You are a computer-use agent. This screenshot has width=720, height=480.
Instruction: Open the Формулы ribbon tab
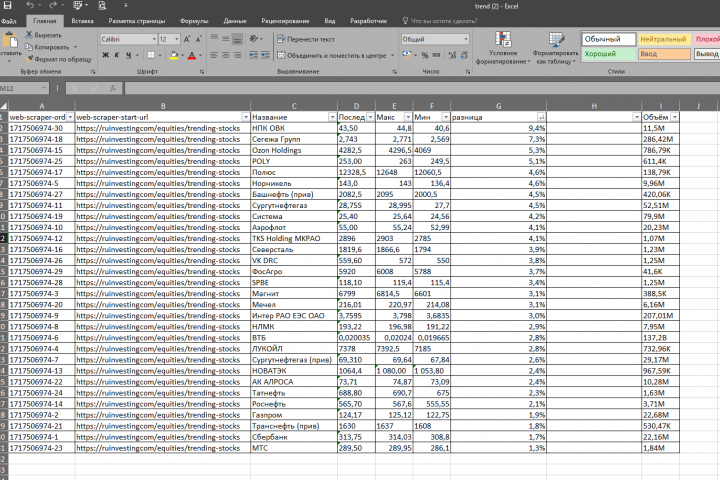[x=194, y=21]
